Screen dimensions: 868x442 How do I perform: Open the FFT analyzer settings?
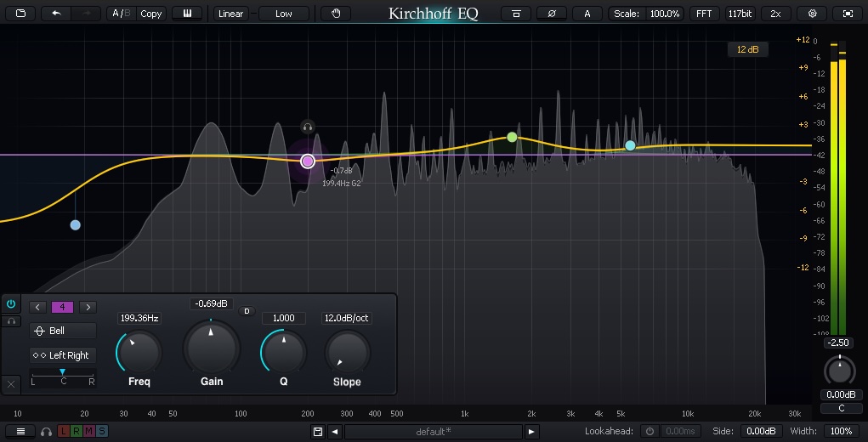[x=704, y=14]
